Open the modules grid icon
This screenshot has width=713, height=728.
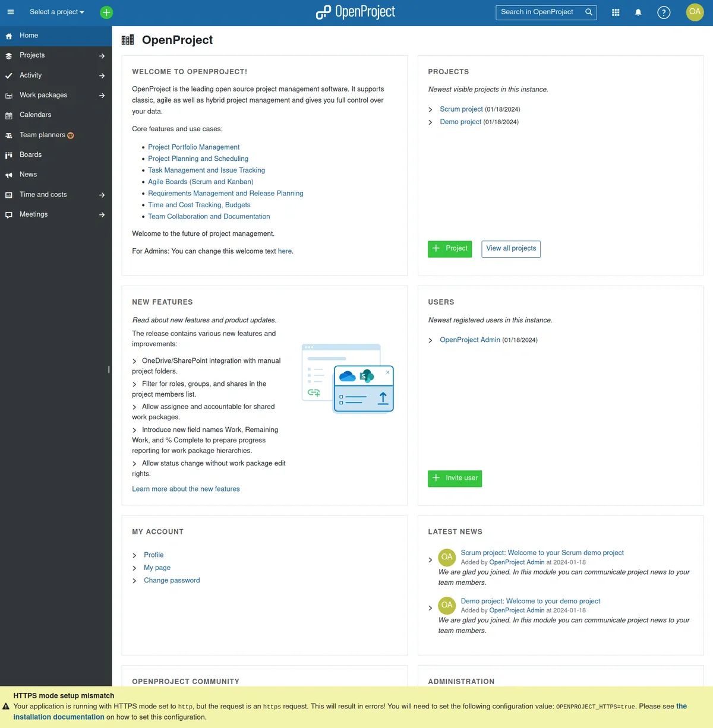(616, 12)
